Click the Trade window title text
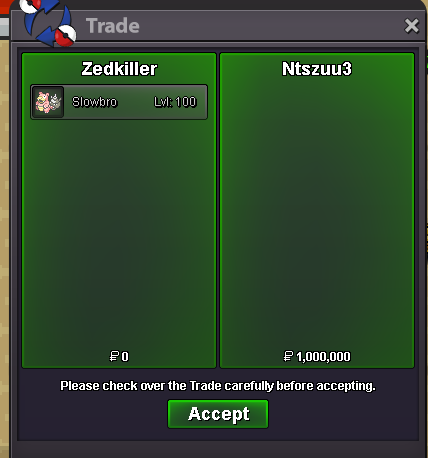This screenshot has width=428, height=458. [x=113, y=26]
